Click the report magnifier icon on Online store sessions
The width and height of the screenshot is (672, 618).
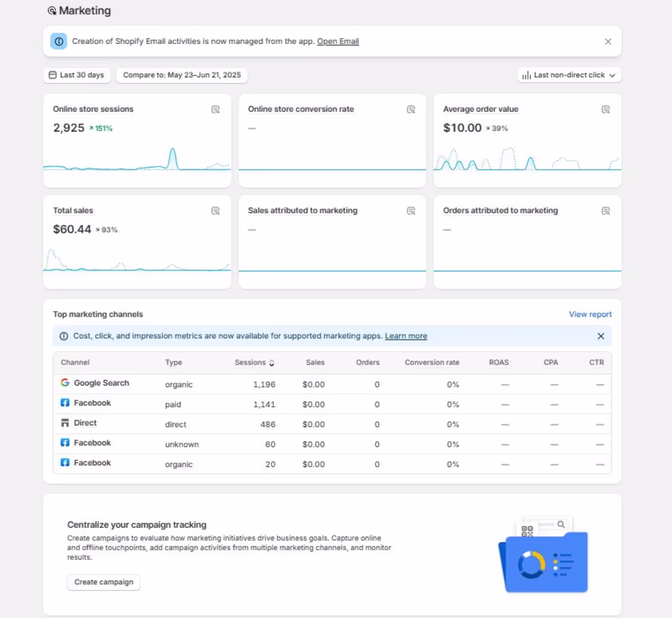216,109
